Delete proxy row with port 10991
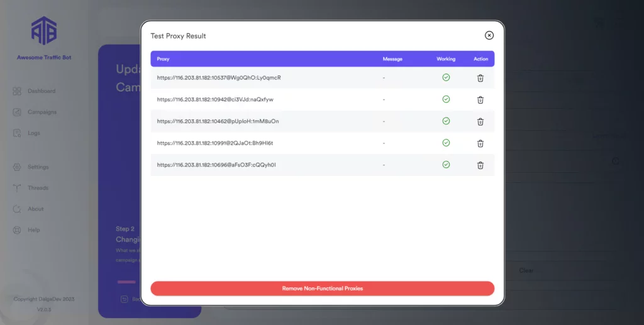 coord(480,143)
